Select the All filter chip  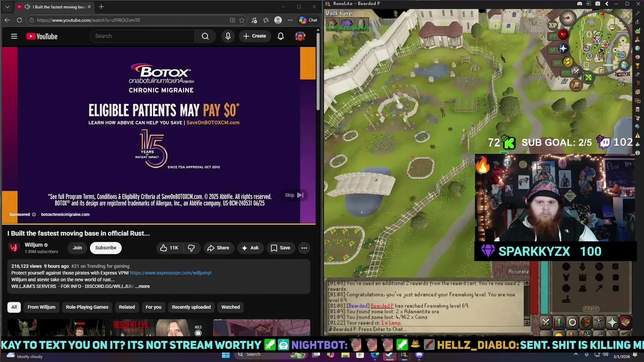click(x=14, y=307)
